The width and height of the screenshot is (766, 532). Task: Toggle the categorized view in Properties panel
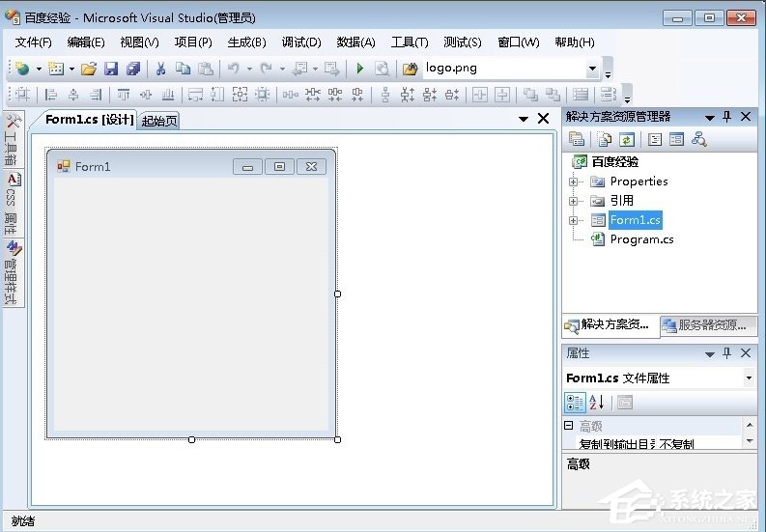[x=574, y=403]
